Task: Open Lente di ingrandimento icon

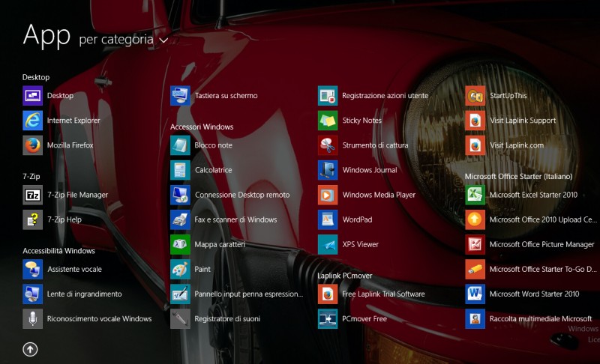Action: coord(32,294)
